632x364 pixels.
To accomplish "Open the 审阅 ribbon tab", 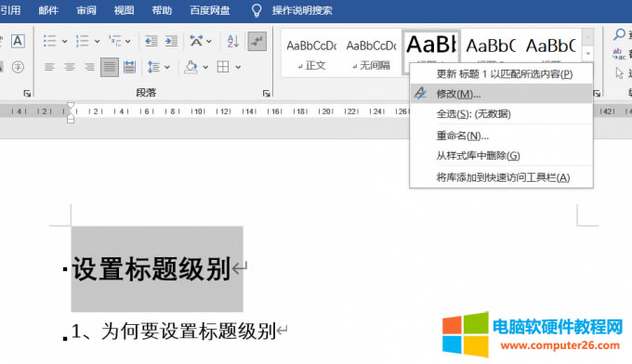I will click(86, 10).
